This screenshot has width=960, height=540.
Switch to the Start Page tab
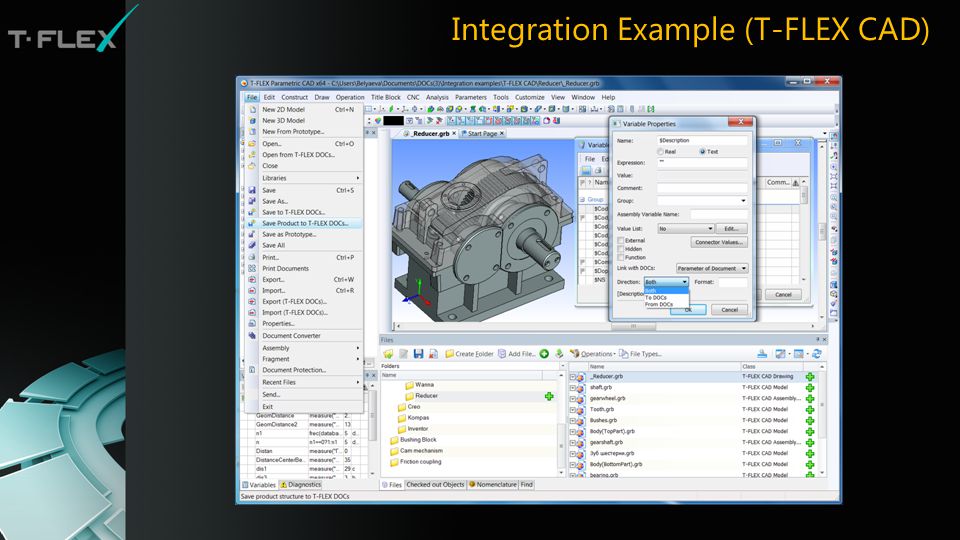pos(482,133)
